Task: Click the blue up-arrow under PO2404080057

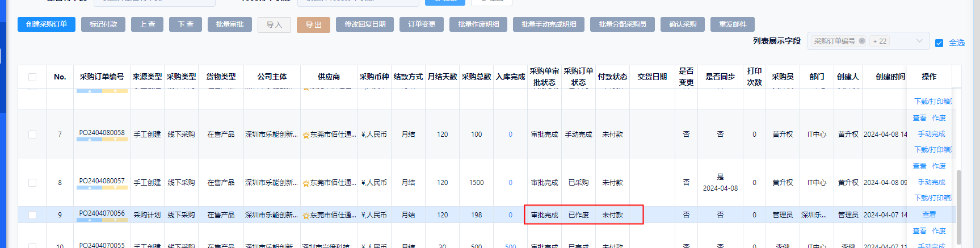Action: 89,188
